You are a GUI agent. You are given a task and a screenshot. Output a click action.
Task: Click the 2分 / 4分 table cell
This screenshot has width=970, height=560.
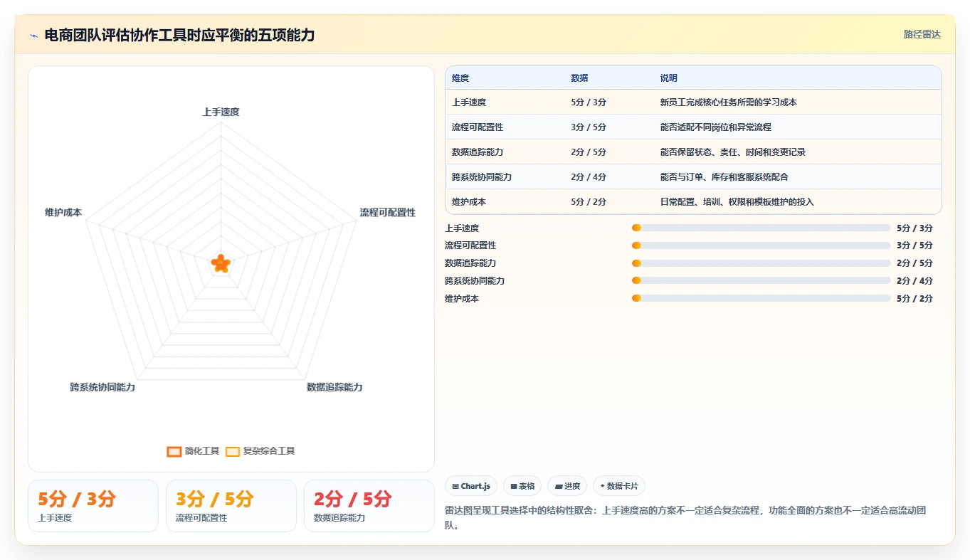[x=589, y=177]
